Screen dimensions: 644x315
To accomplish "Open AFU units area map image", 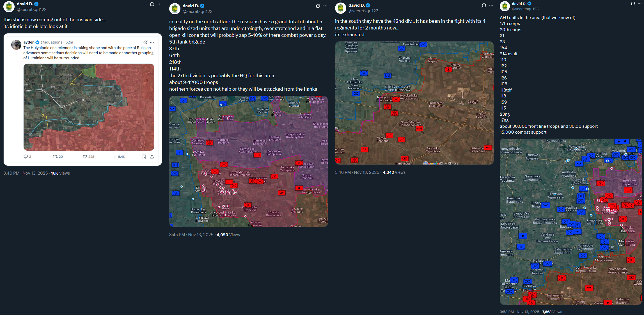I will [570, 221].
